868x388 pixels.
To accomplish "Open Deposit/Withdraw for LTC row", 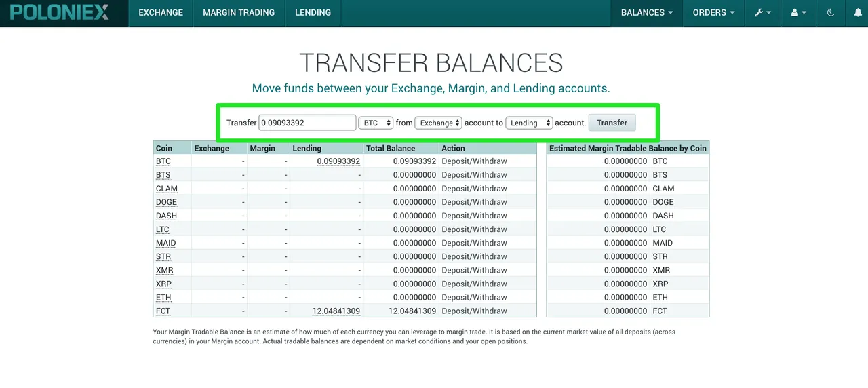I will (x=474, y=229).
